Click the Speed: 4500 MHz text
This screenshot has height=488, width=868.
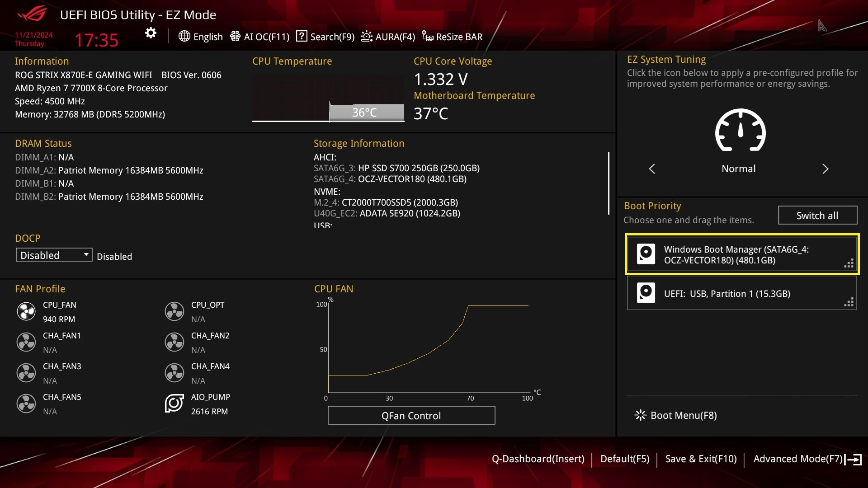(x=50, y=101)
